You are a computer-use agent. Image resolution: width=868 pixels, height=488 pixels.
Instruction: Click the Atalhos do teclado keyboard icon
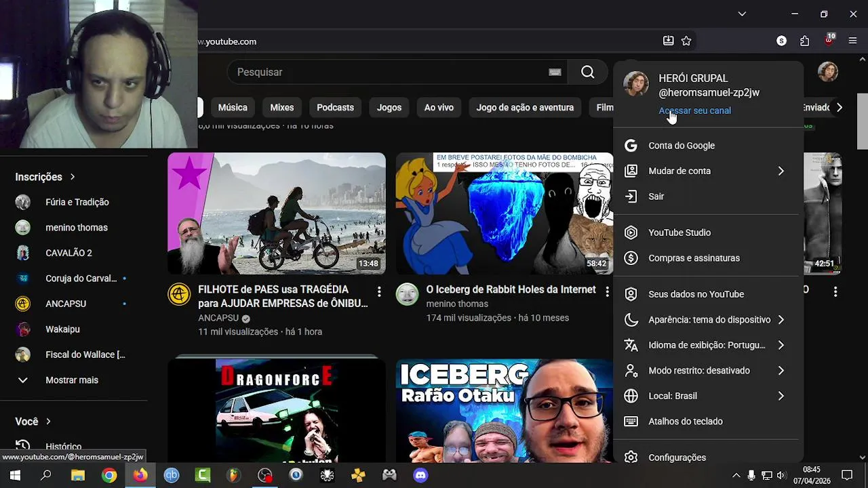[631, 422]
